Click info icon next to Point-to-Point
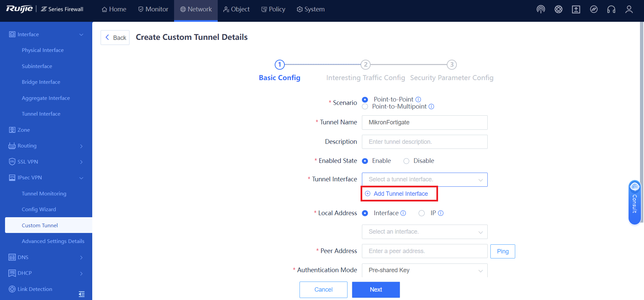The image size is (644, 300). pos(418,100)
